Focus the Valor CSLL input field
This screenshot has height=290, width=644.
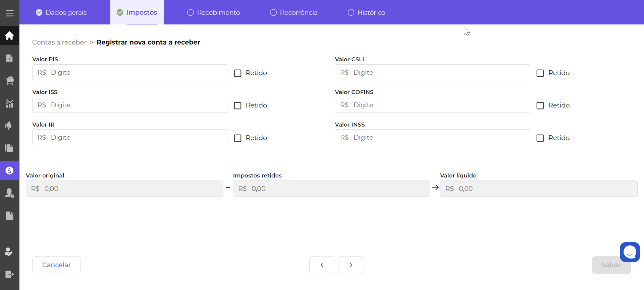click(x=432, y=72)
